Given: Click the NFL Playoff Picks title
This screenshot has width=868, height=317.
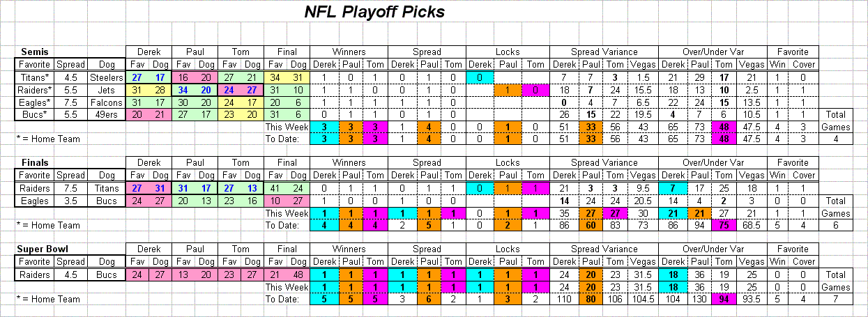Looking at the screenshot, I should (374, 13).
